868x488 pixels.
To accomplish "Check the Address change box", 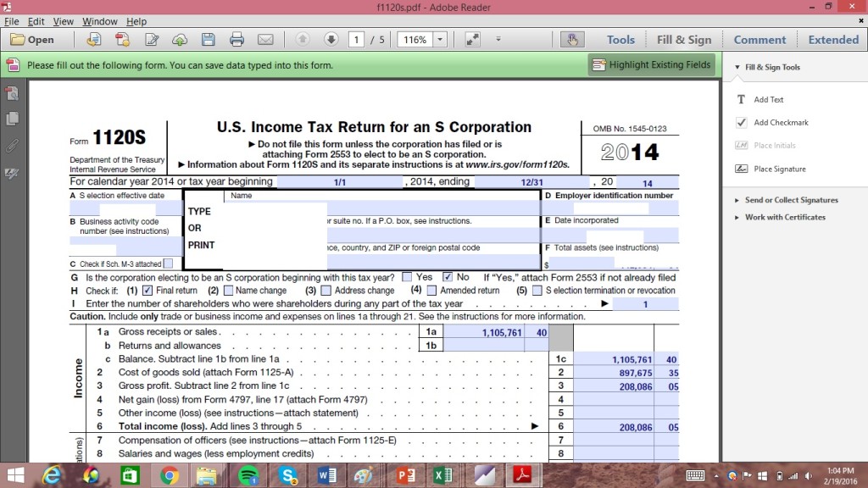I will click(326, 290).
